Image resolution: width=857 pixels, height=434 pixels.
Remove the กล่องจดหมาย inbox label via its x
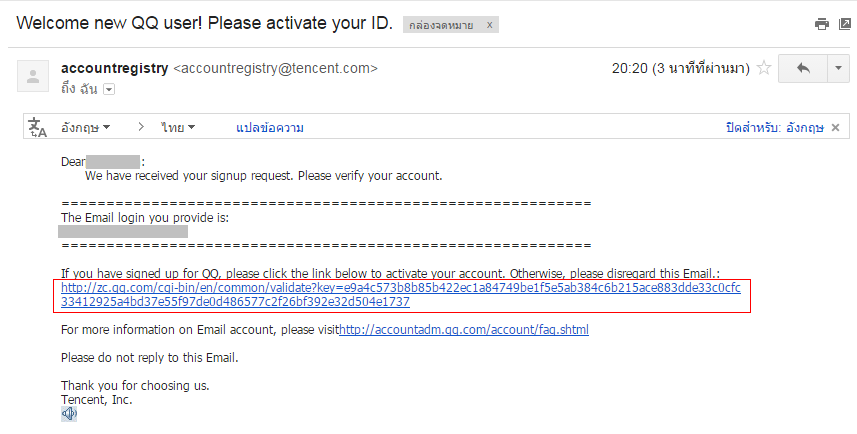click(489, 25)
